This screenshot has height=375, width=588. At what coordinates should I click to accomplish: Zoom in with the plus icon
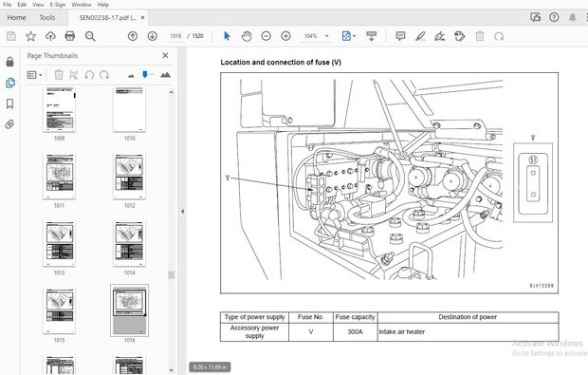tap(285, 36)
